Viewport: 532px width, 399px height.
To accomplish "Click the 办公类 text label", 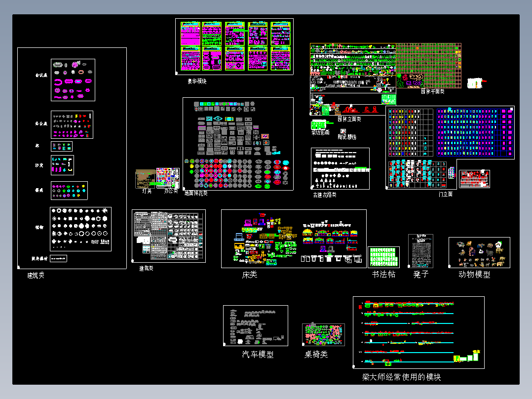I will (171, 191).
